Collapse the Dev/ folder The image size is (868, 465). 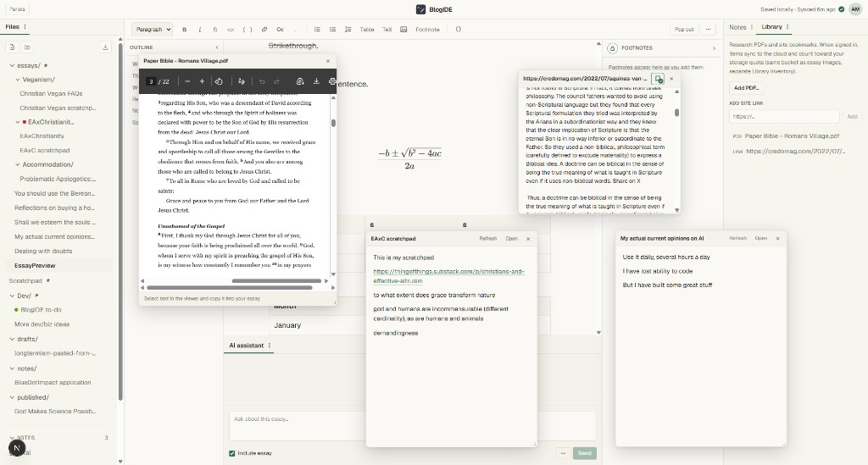pos(12,296)
